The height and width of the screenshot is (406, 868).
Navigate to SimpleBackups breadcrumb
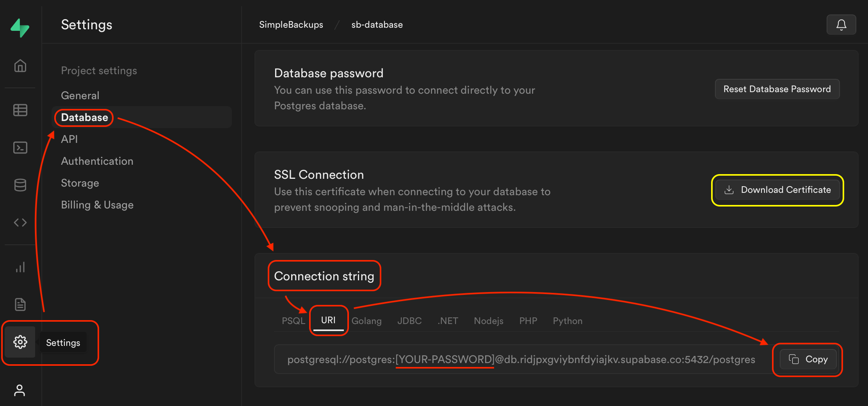(291, 24)
